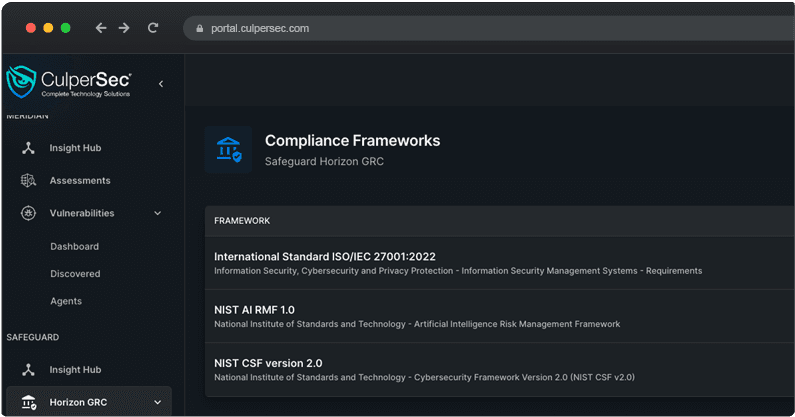Collapse the sidebar with the left chevron
This screenshot has width=795, height=417.
pos(161,84)
